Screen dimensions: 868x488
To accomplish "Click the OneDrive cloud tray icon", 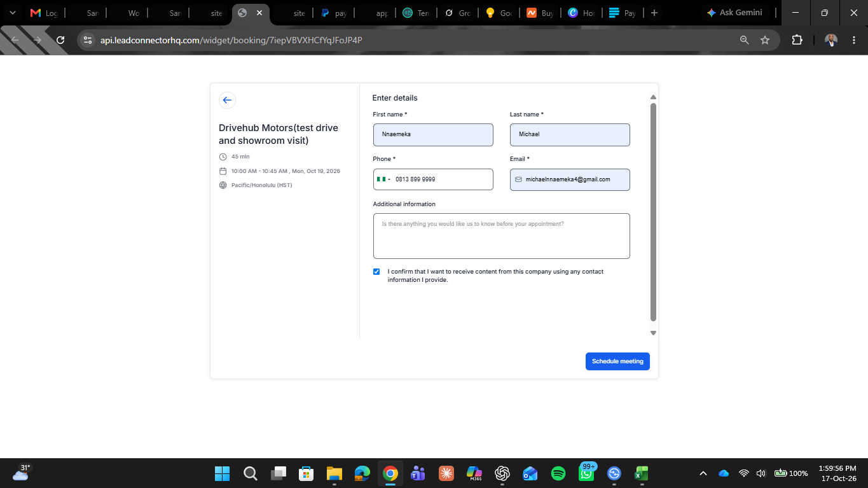I will [x=724, y=473].
